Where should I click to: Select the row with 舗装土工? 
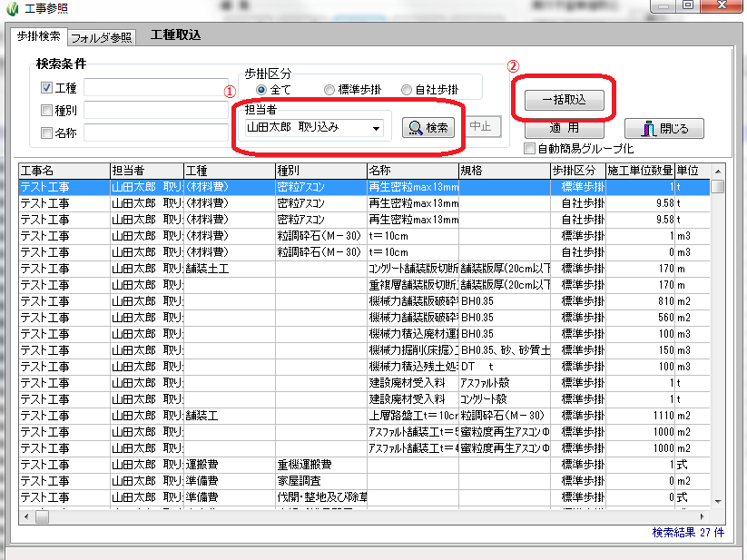tap(365, 269)
